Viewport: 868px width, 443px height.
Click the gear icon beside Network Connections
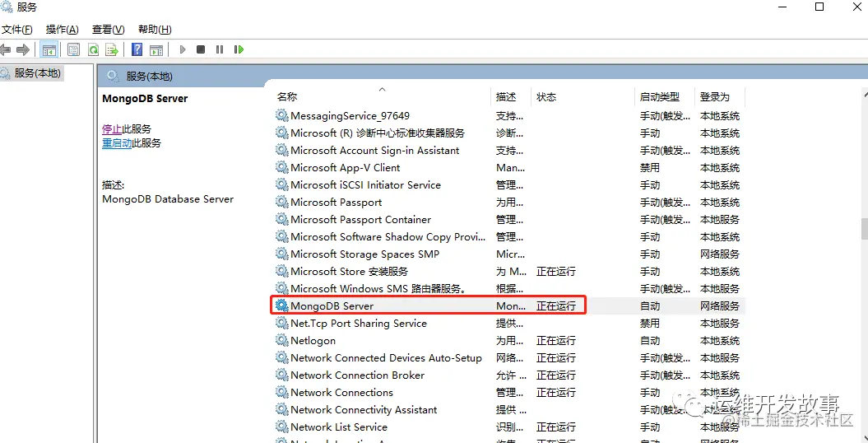click(282, 393)
